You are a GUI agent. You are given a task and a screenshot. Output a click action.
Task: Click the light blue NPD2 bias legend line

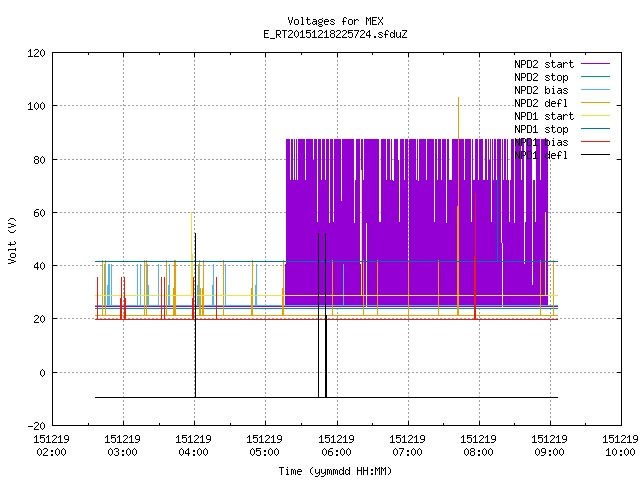point(596,90)
